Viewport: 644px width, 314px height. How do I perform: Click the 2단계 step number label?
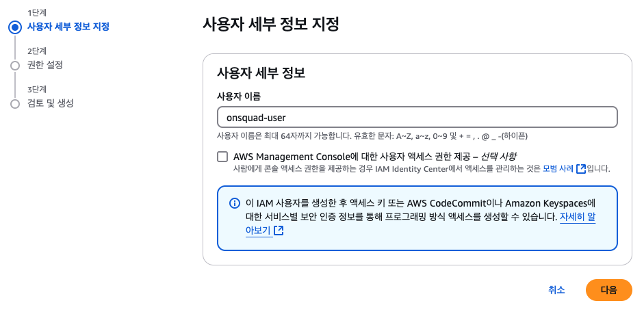pyautogui.click(x=36, y=51)
